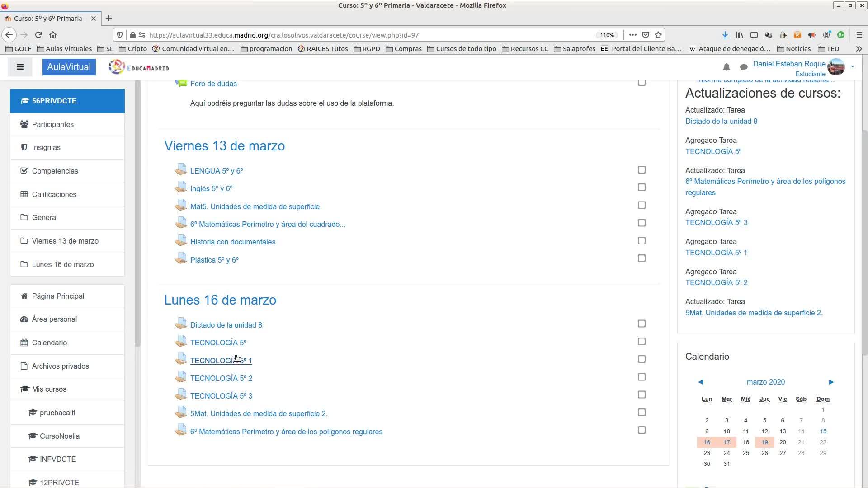Screen dimensions: 868x488
Task: Open the TECNOLOGÍA 5º 2 assignment link
Action: coord(221,378)
